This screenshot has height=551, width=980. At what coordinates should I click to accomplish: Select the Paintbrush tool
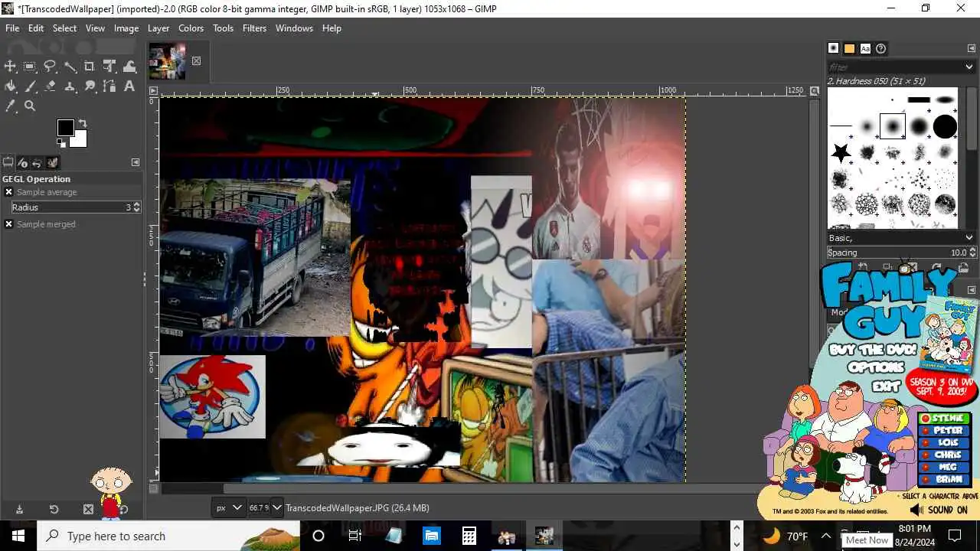coord(30,86)
